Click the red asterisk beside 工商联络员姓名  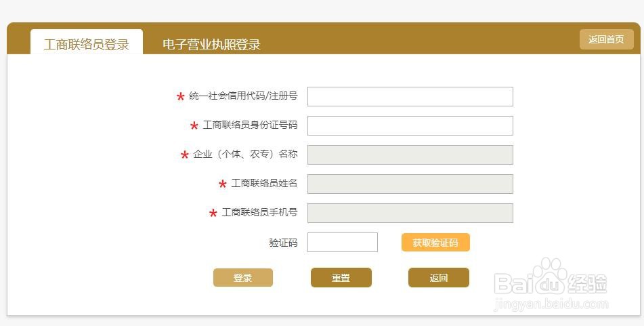223,184
